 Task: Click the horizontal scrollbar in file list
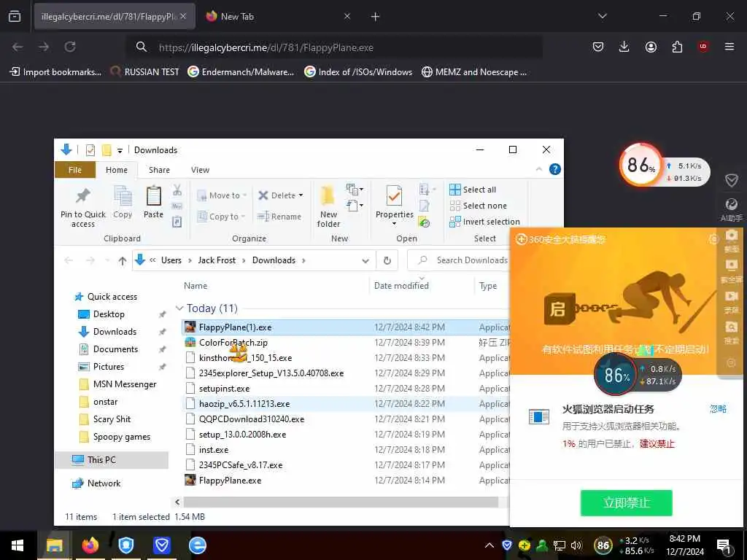pyautogui.click(x=341, y=502)
